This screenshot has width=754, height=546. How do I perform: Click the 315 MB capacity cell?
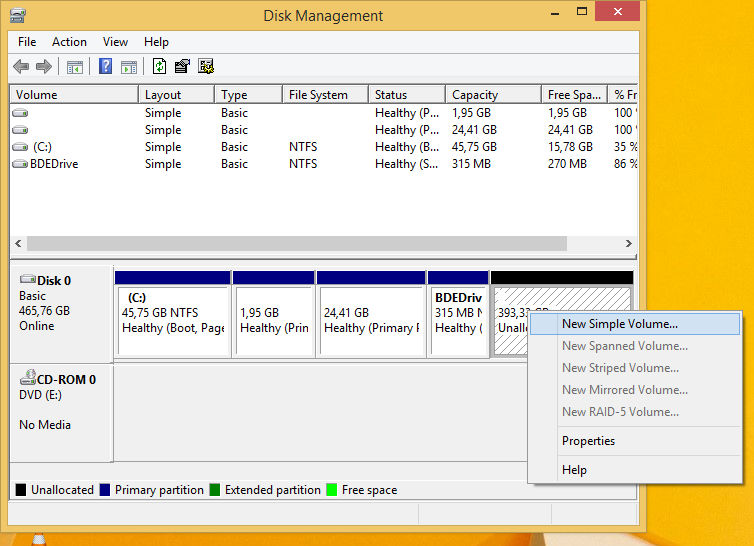click(x=471, y=164)
